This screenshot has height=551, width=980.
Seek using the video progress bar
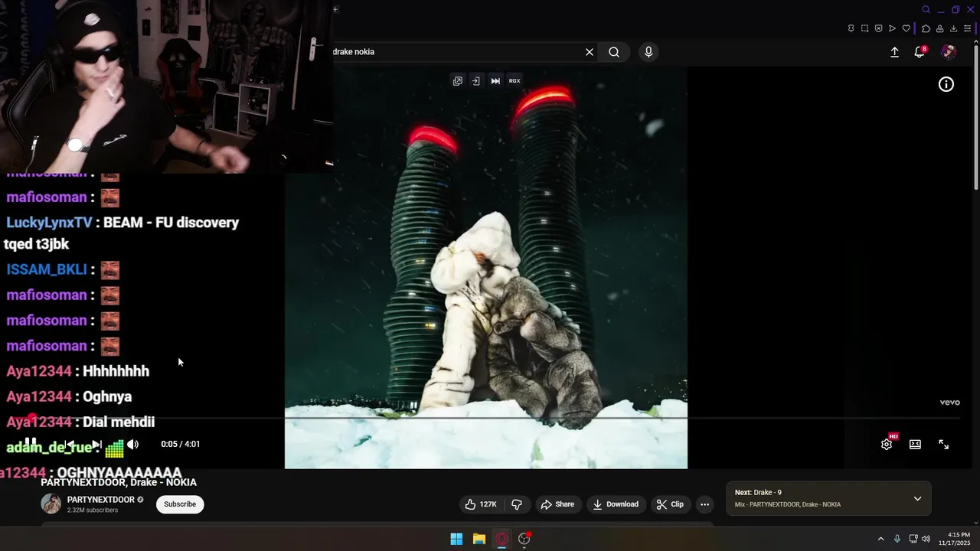490,419
